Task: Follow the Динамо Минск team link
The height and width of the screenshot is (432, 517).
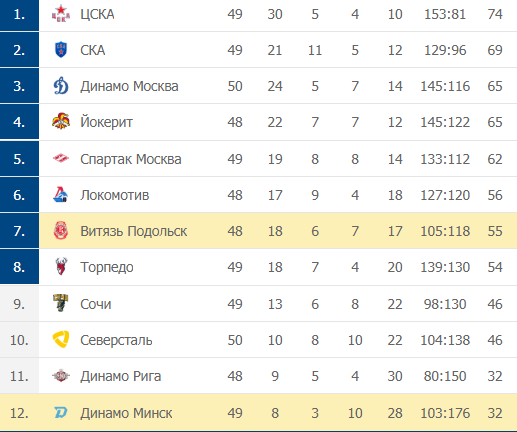Action: (x=126, y=413)
